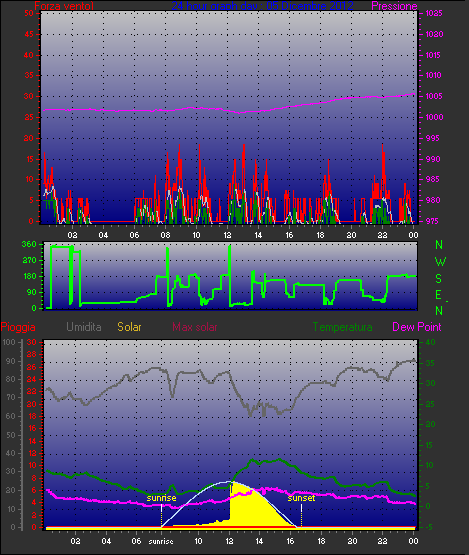Click the magenta 'Pressione' label
This screenshot has width=469, height=555.
tap(394, 6)
